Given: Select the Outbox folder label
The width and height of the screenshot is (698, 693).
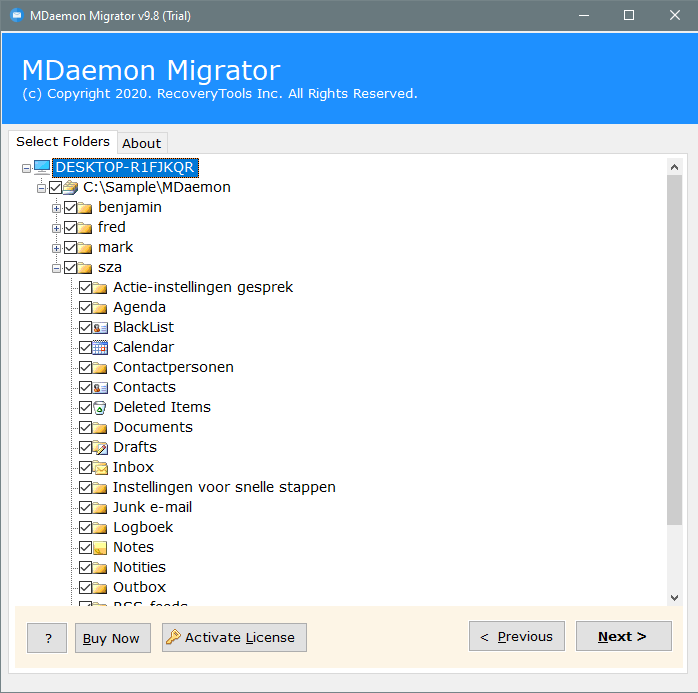Looking at the screenshot, I should point(139,587).
